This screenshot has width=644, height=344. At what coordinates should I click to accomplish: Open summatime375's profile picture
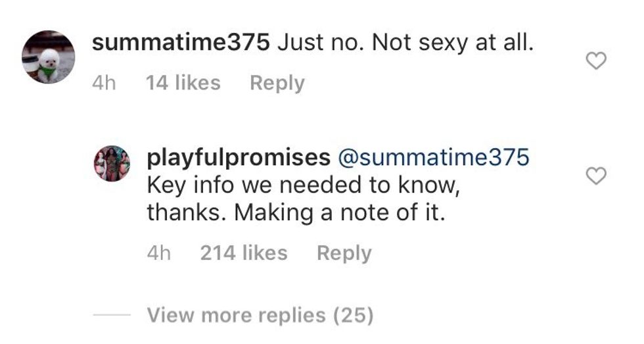click(x=49, y=57)
